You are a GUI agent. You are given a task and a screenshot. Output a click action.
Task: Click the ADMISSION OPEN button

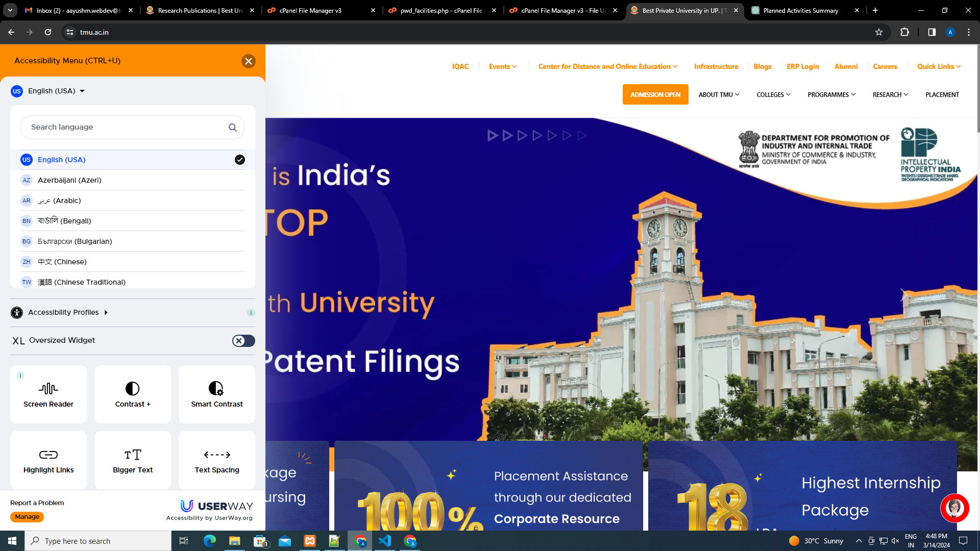[655, 95]
